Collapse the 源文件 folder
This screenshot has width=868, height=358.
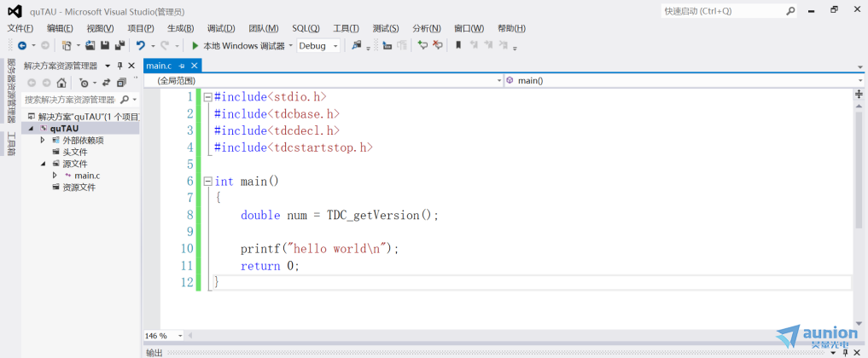[43, 164]
